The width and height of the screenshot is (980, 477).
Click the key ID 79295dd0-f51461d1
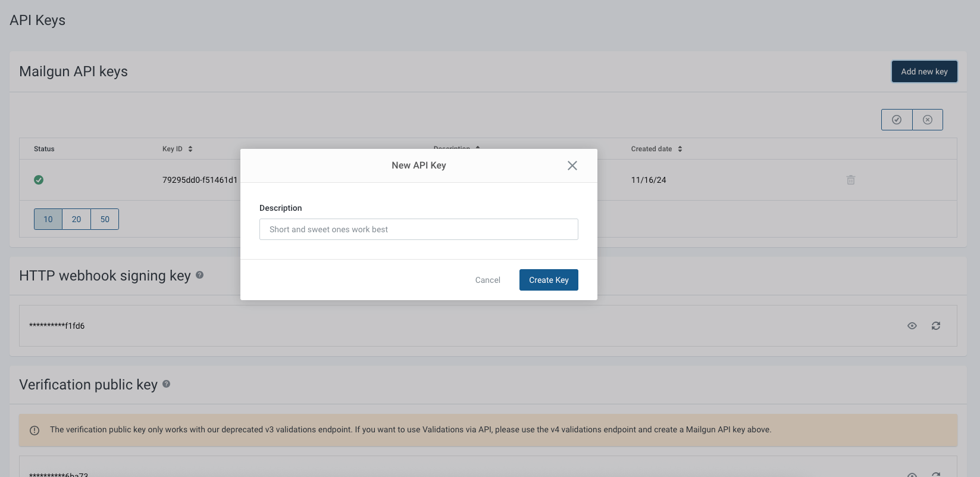(x=200, y=180)
